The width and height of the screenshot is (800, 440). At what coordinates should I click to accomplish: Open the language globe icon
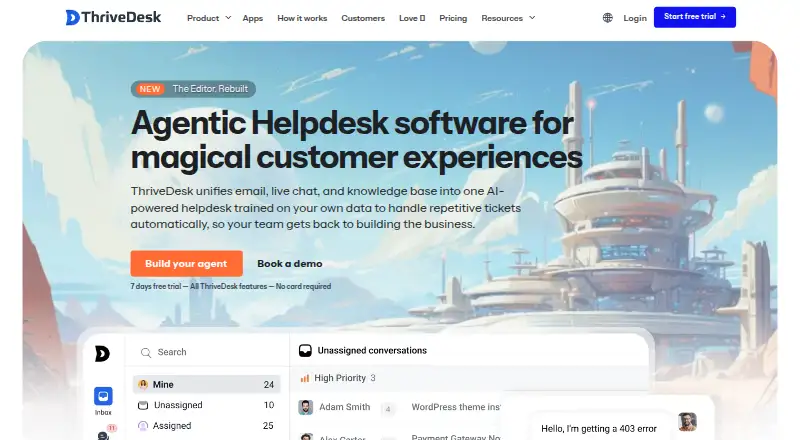click(607, 18)
